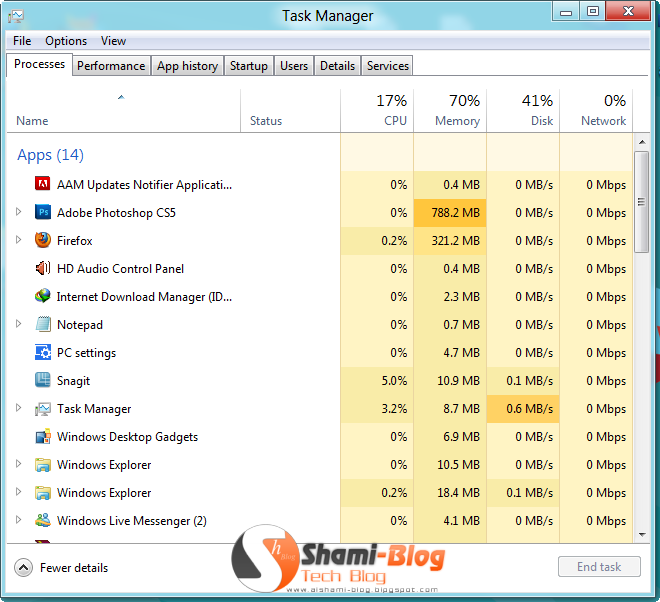The image size is (660, 602).
Task: Select the 6.9 MB memory cell
Action: [450, 437]
